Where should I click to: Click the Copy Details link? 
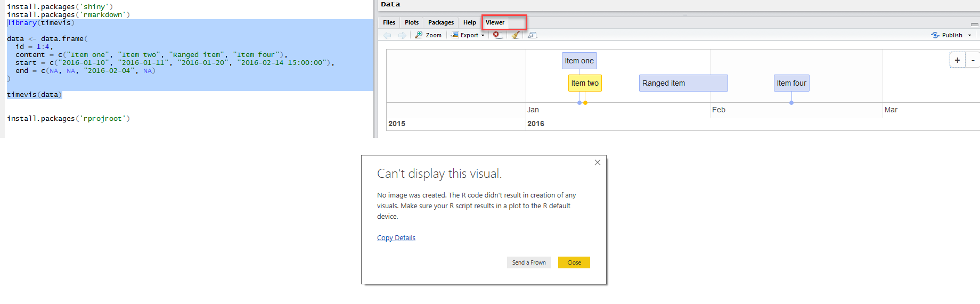[396, 238]
